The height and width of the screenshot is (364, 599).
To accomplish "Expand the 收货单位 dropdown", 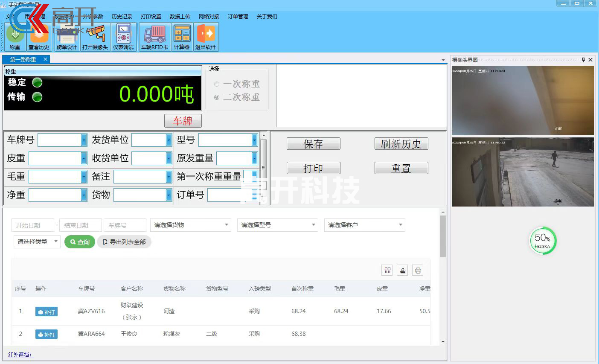I will [x=169, y=158].
